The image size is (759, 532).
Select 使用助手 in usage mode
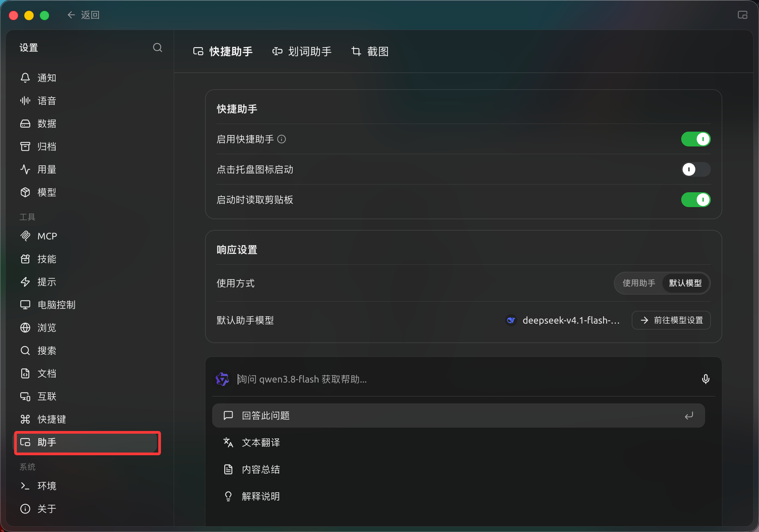(x=639, y=283)
